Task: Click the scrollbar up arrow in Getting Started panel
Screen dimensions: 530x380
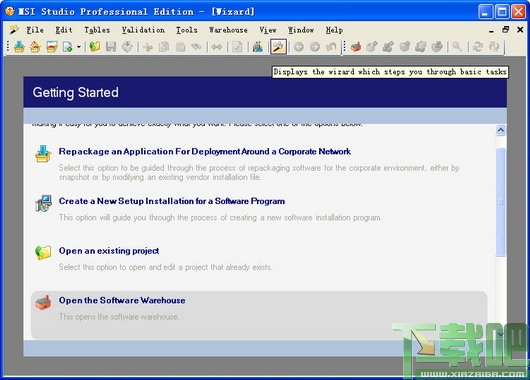Action: [x=501, y=130]
